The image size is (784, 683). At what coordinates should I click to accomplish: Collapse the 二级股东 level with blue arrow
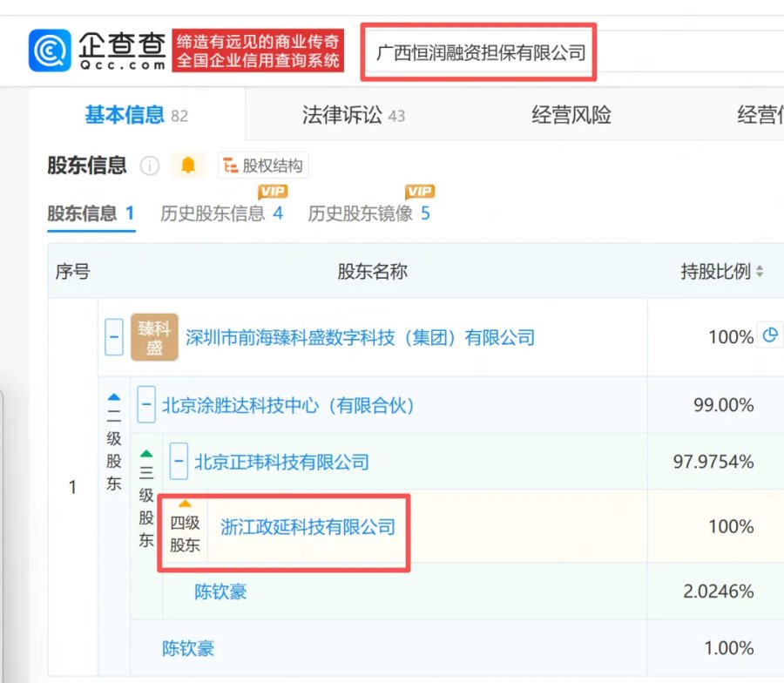point(114,397)
